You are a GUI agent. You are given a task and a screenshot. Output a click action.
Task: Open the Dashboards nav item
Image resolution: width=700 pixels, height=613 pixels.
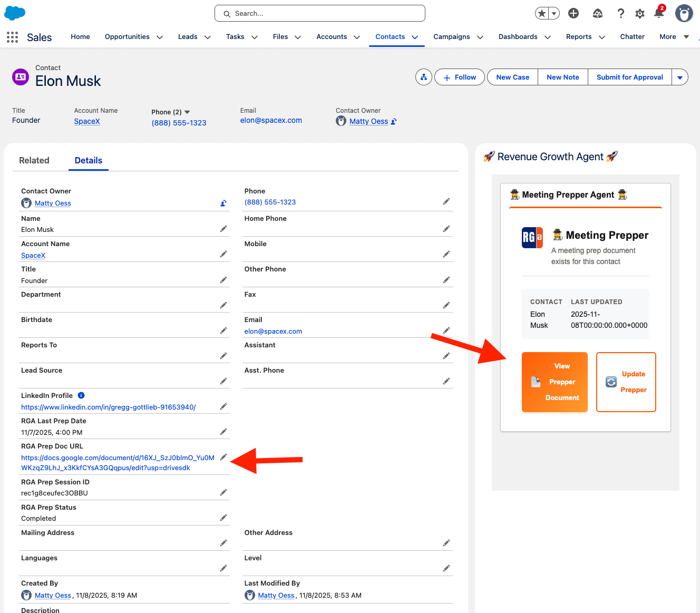point(518,37)
